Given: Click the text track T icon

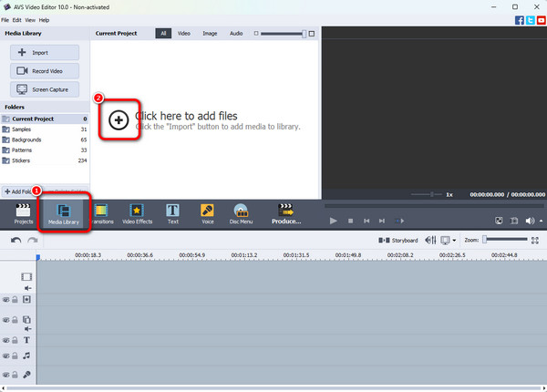Looking at the screenshot, I should click(26, 340).
